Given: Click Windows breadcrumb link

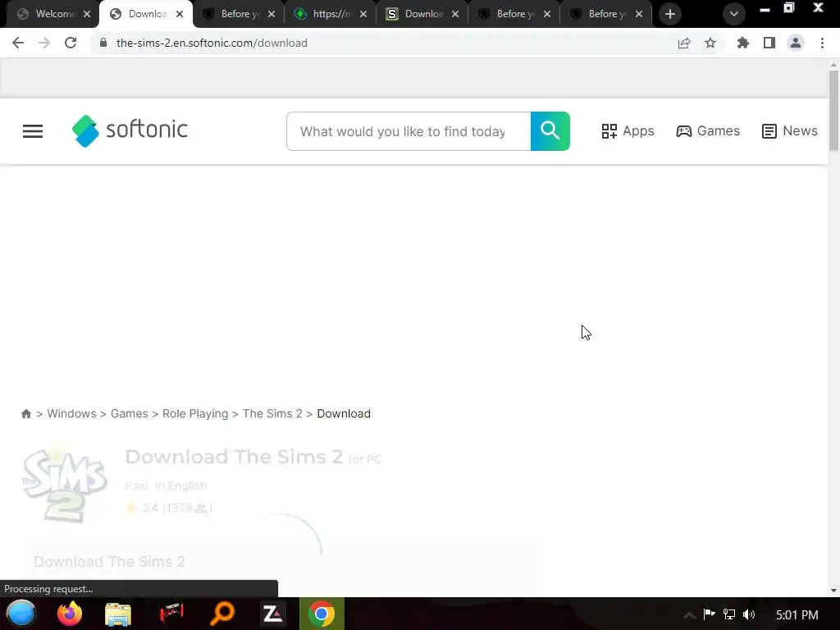Looking at the screenshot, I should pos(71,413).
